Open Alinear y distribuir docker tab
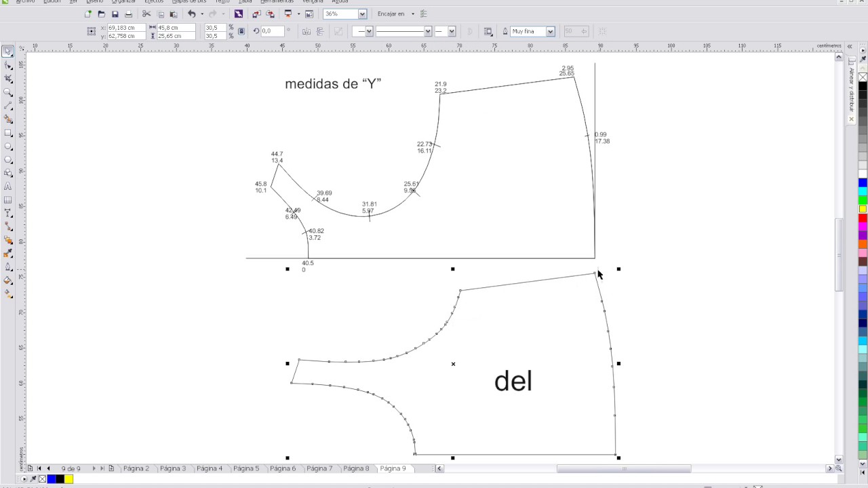Image resolution: width=868 pixels, height=488 pixels. tap(852, 89)
